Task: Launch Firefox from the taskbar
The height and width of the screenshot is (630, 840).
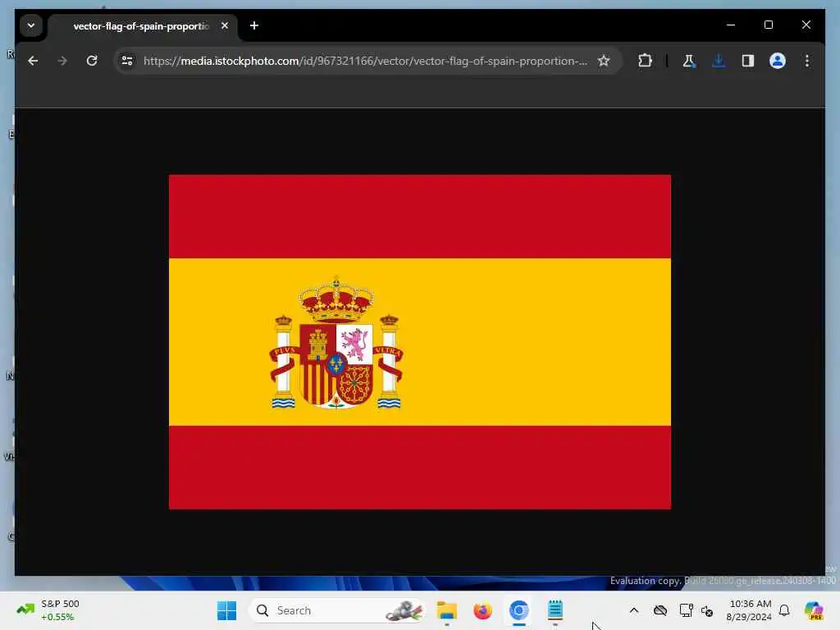Action: pos(482,610)
